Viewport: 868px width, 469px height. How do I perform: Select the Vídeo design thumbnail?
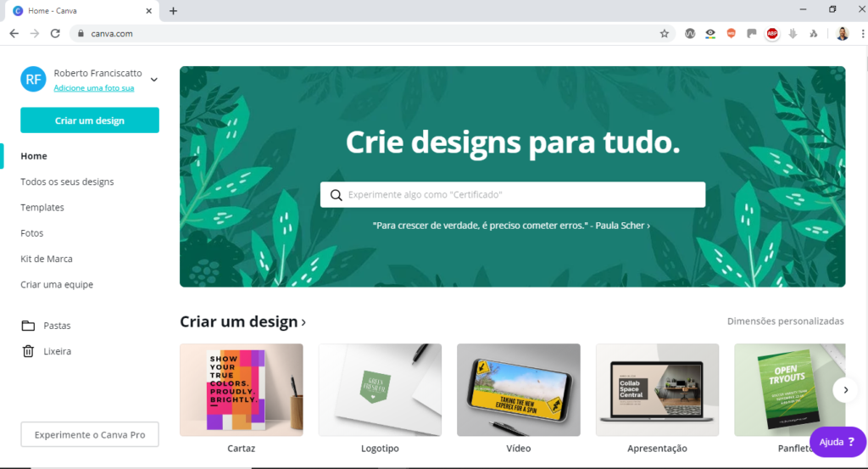518,390
